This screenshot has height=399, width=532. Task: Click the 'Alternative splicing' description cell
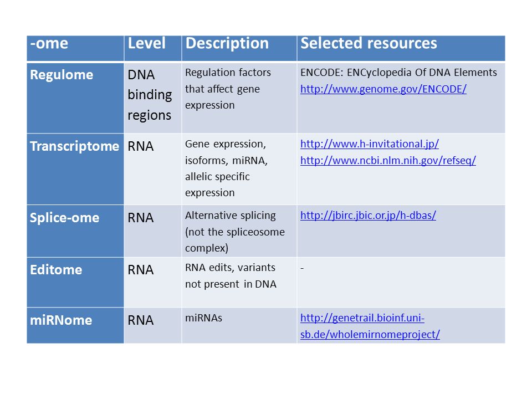tap(239, 231)
